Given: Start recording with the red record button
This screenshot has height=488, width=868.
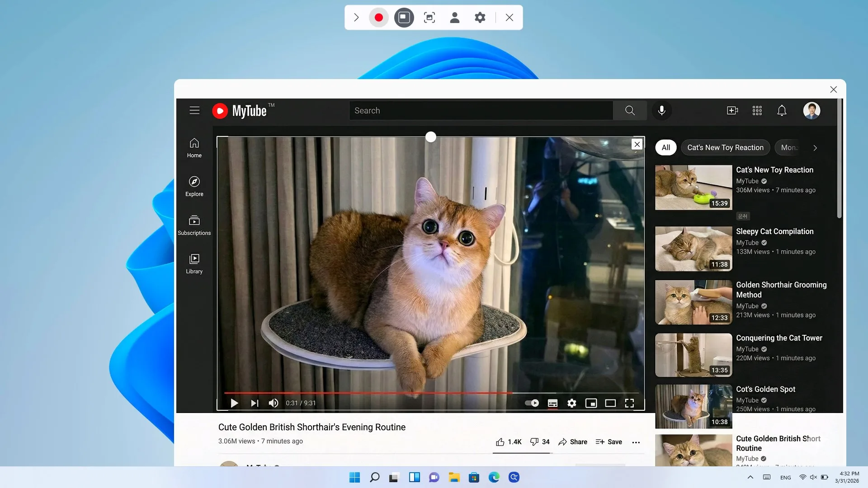Looking at the screenshot, I should point(379,18).
